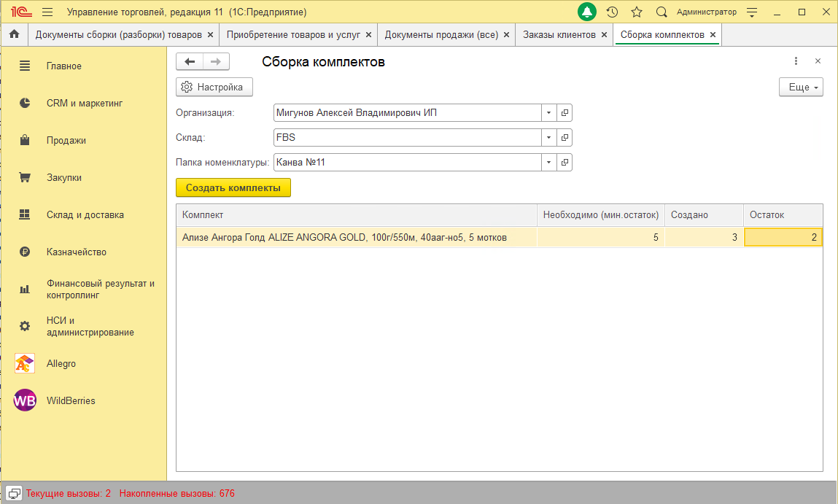The height and width of the screenshot is (504, 838).
Task: Click the search magnifier icon
Action: pos(662,12)
